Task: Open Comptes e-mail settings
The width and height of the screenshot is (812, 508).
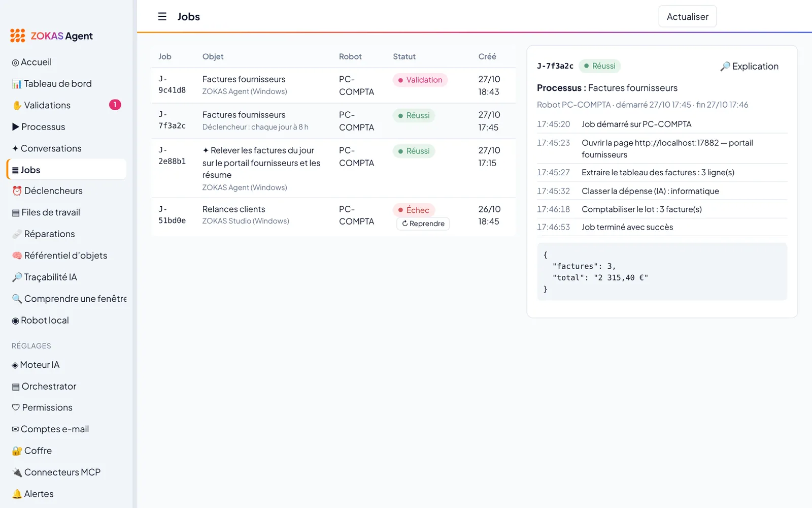Action: coord(66,429)
